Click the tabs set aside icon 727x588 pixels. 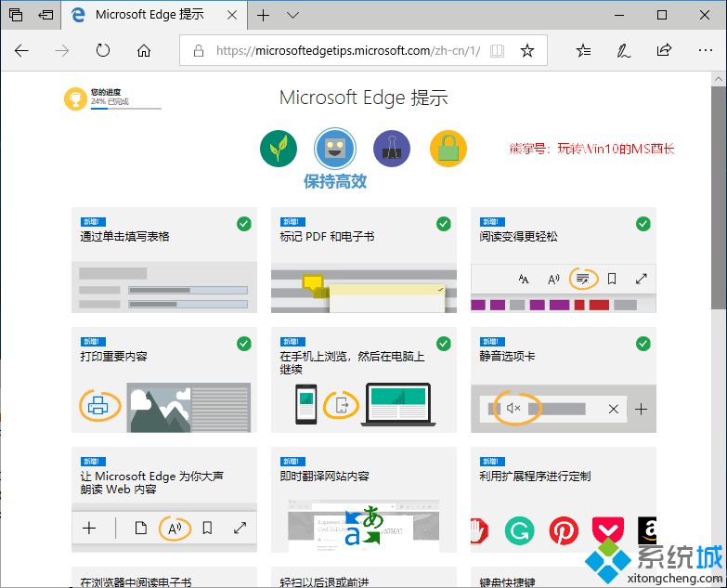(16, 15)
